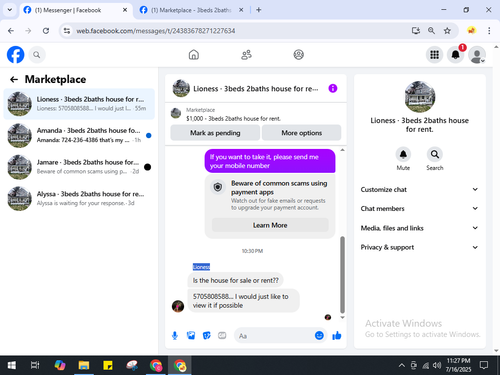The width and height of the screenshot is (500, 375).
Task: Open Jamare conversation in the list
Action: tap(79, 167)
